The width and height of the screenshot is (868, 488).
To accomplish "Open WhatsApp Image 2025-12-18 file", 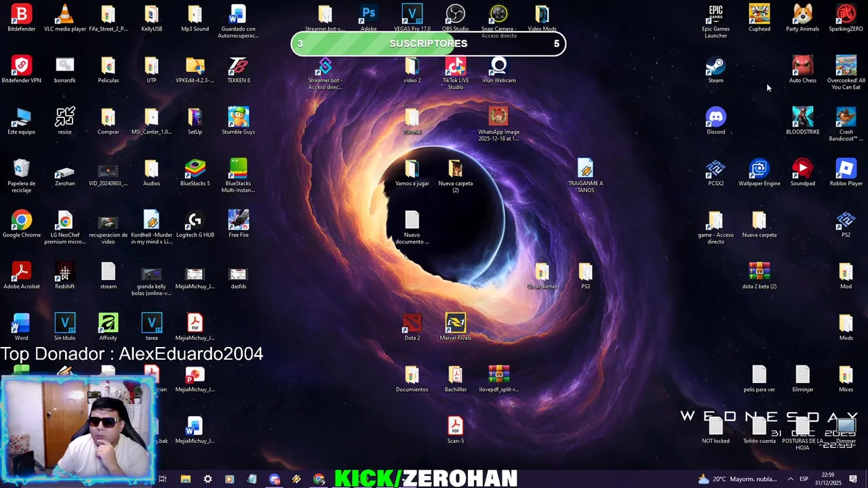I will 499,125.
